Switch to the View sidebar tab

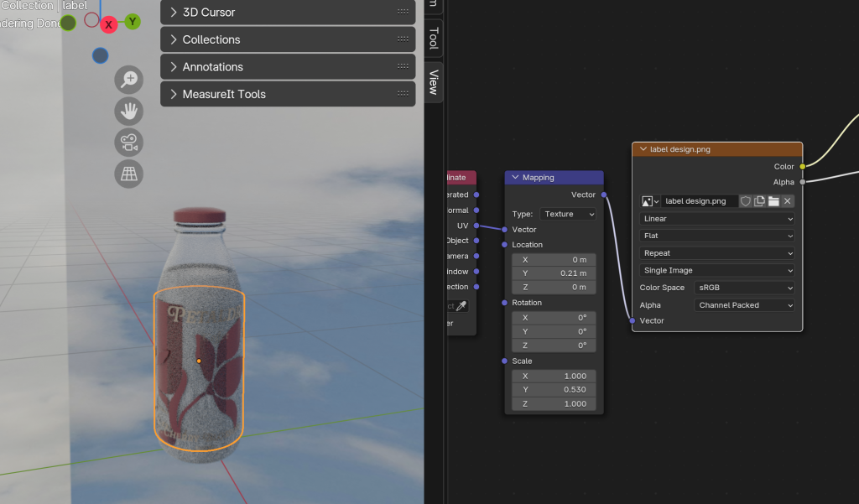(x=433, y=82)
